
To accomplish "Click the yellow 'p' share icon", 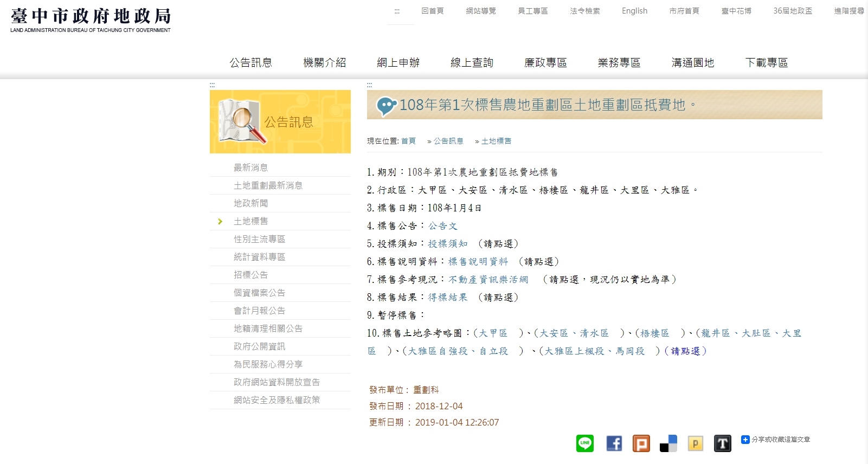I will click(695, 443).
